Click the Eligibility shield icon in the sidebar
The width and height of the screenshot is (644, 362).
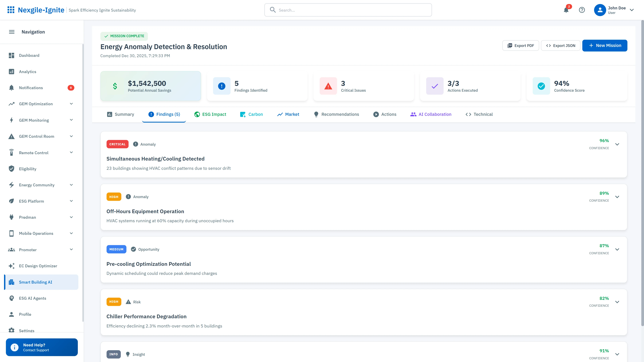(x=12, y=169)
